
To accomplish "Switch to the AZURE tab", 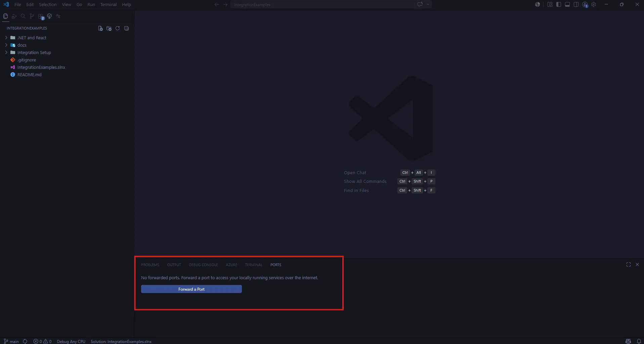I will coord(231,265).
